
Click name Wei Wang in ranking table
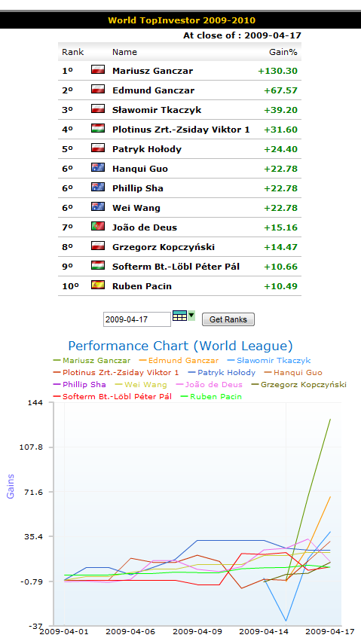pos(136,208)
